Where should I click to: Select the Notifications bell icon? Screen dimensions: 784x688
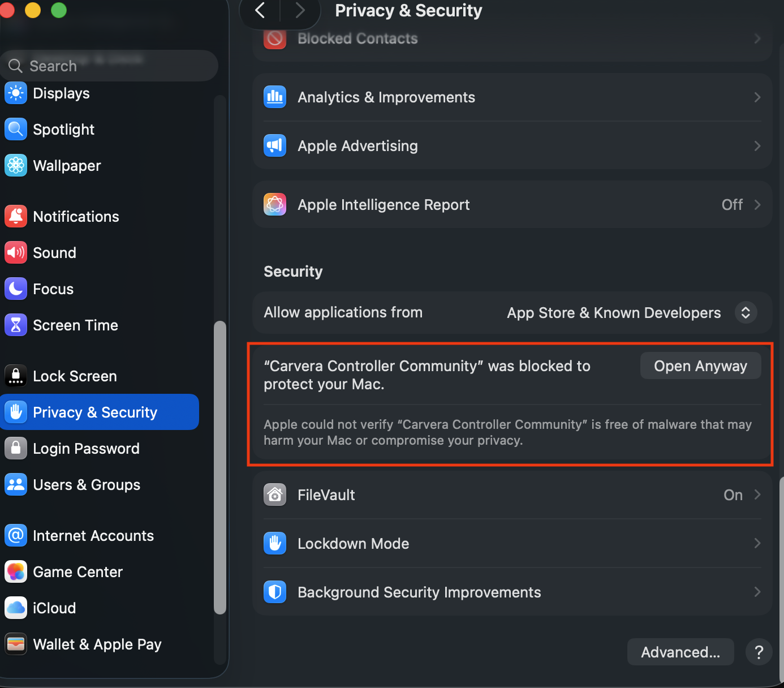click(x=16, y=217)
